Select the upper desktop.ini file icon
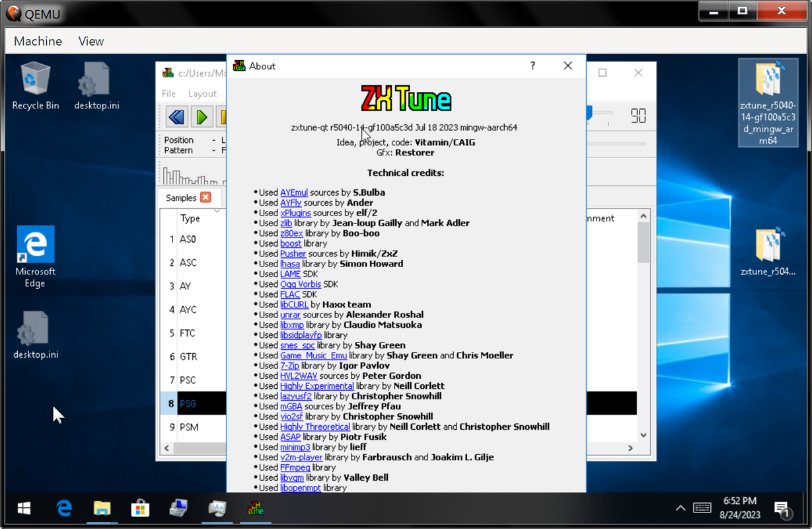Screen dimensions: 812x529 pos(96,85)
